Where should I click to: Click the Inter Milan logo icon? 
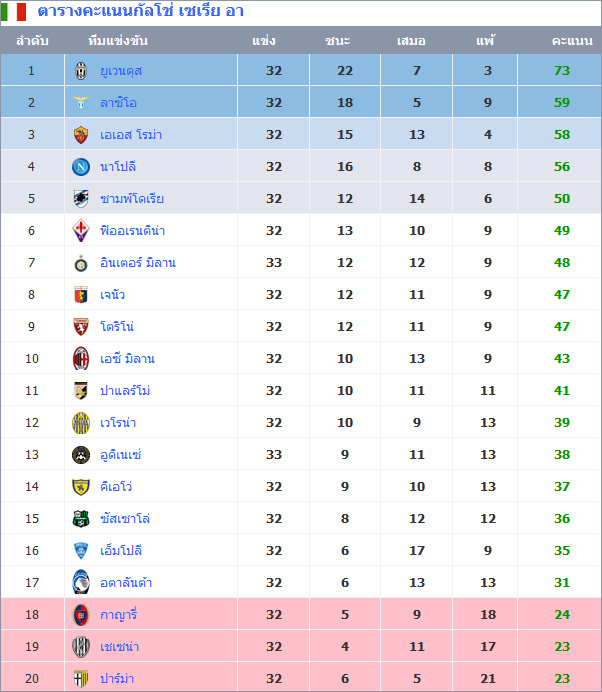point(81,263)
